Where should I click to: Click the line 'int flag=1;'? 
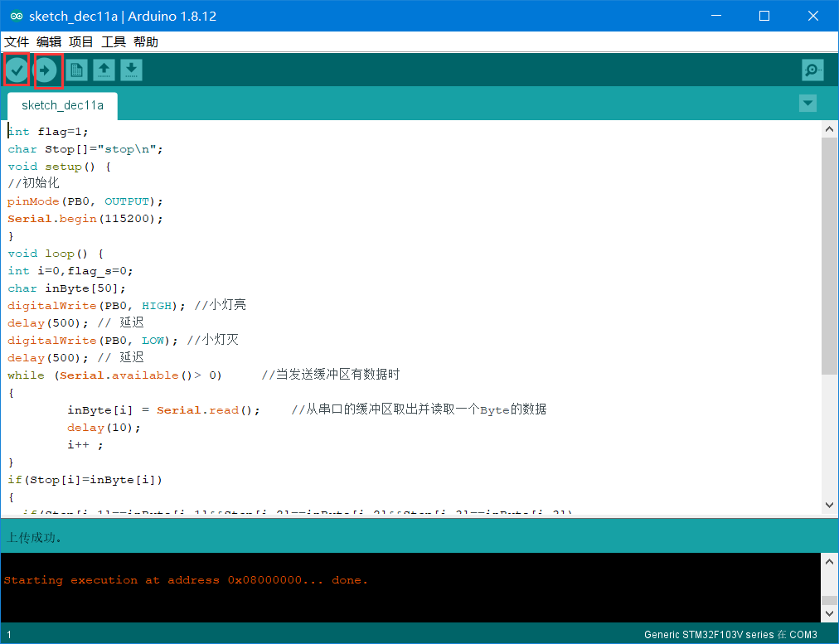coord(48,132)
